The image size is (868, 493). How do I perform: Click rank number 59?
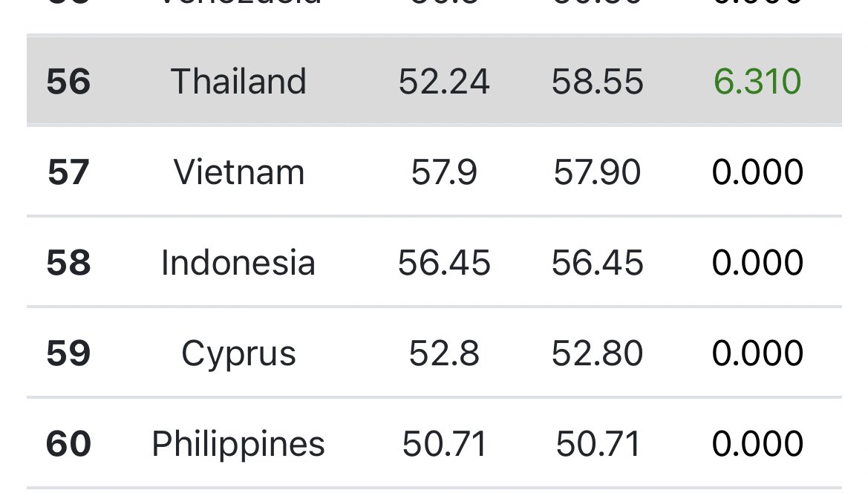69,353
